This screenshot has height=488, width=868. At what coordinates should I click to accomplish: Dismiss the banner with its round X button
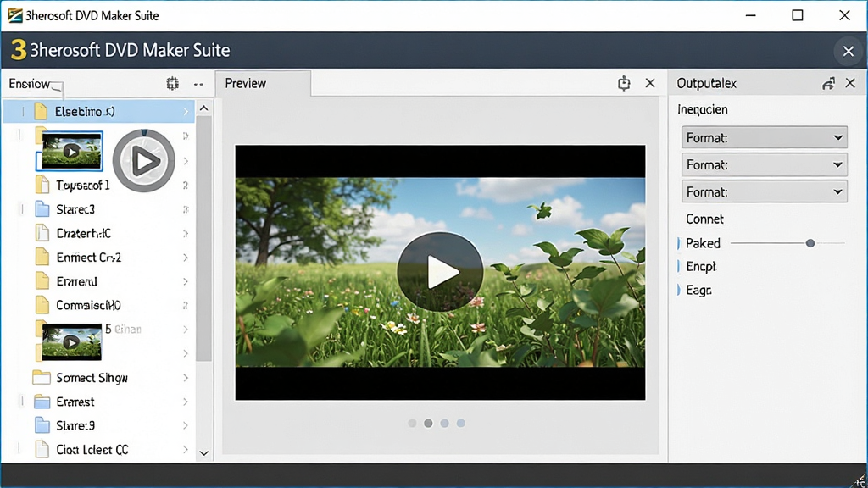[848, 51]
